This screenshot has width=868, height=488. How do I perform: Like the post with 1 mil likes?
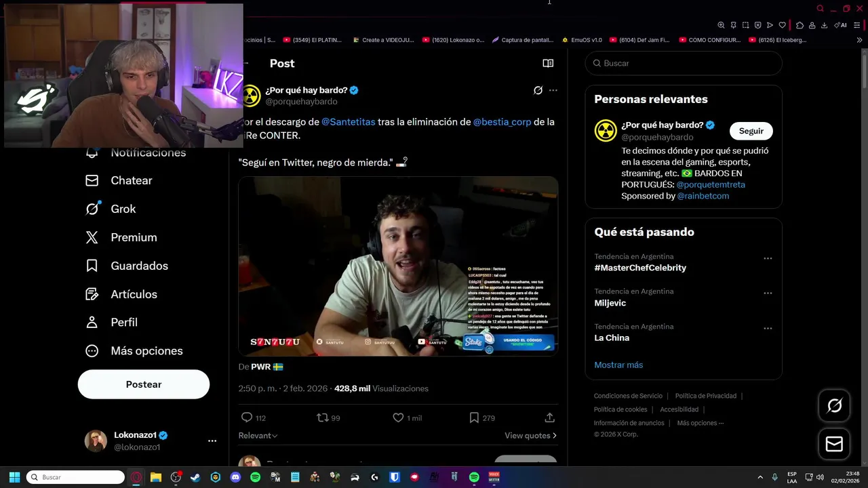click(x=398, y=418)
